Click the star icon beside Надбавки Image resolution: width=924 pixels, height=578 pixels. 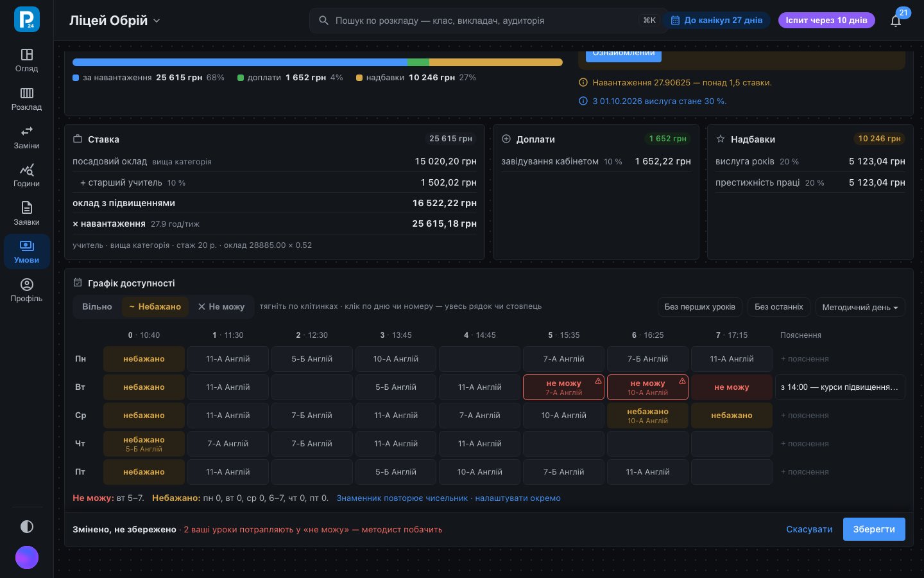(x=721, y=139)
